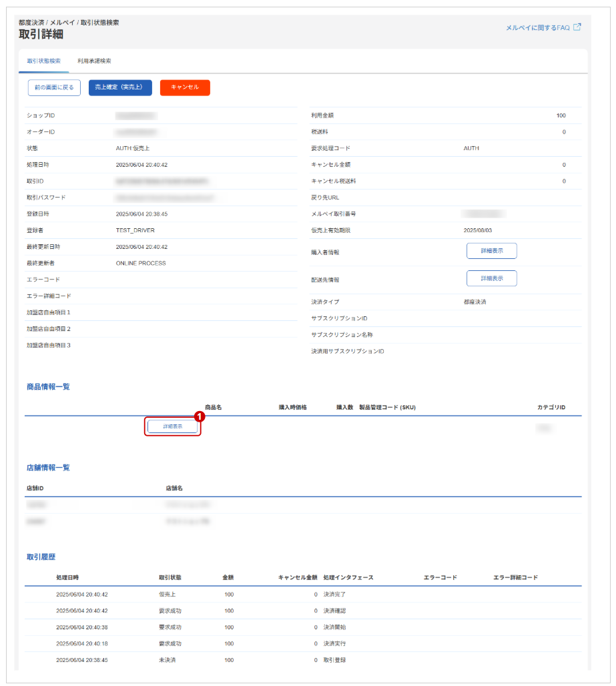
Task: Select history row with 決済実行
Action: [303, 643]
